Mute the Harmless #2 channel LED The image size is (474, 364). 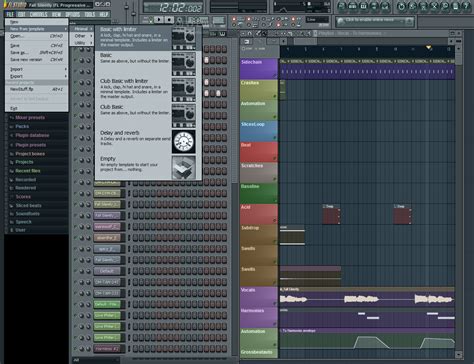pos(75,349)
